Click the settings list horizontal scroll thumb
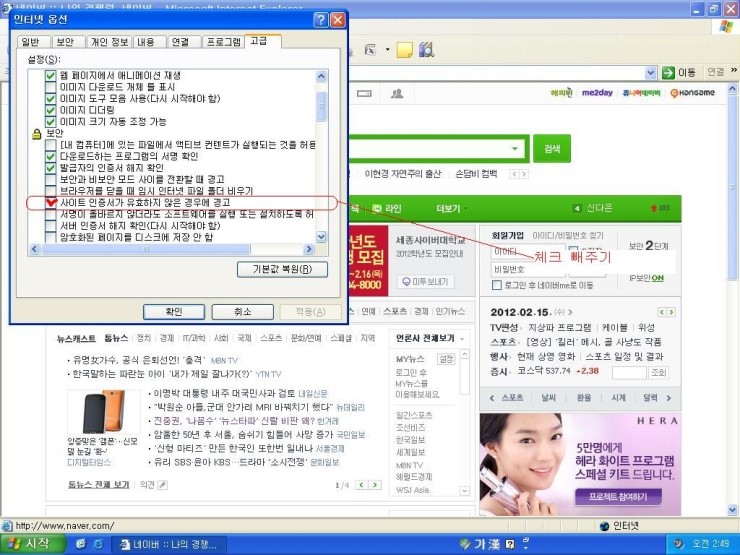The image size is (740, 555). [146, 249]
